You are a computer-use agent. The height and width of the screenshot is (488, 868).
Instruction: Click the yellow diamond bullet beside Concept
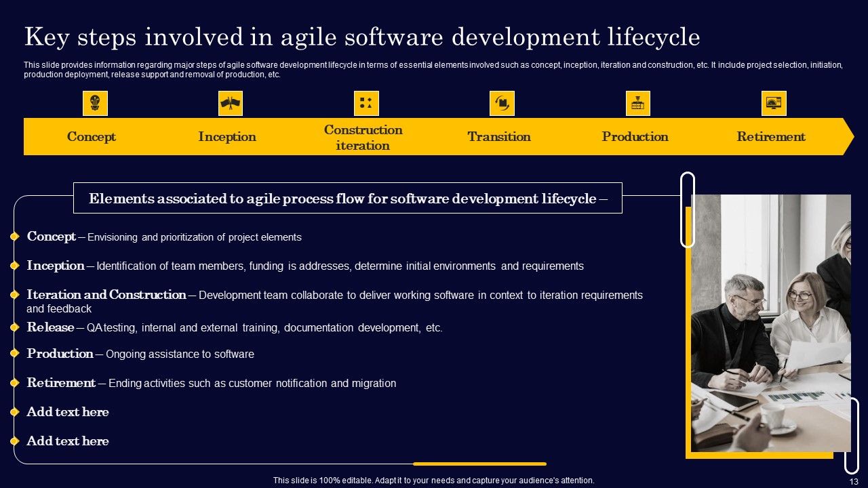(14, 237)
